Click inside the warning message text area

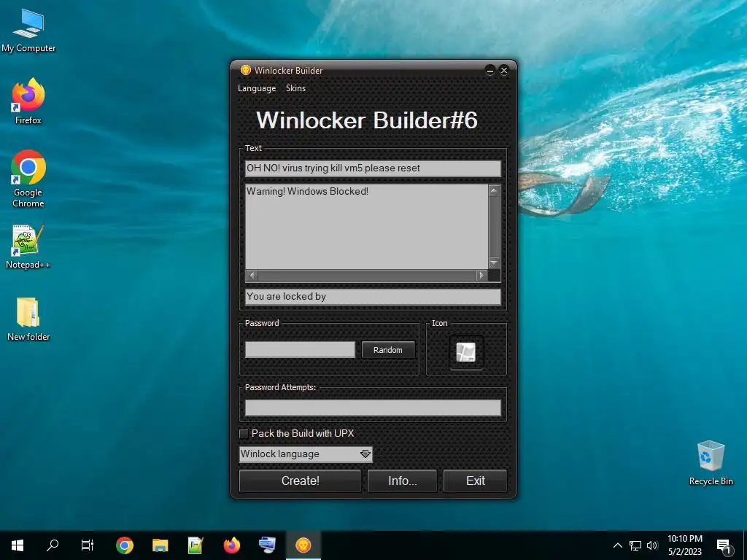click(x=366, y=227)
